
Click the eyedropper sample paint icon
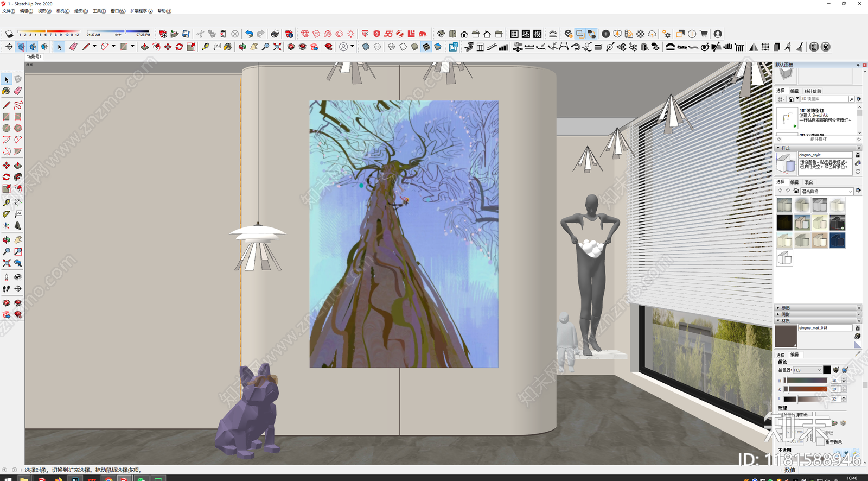858,353
